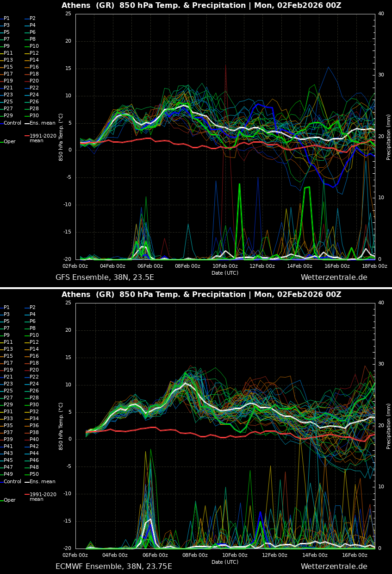Click the GFS chart title for Athens
The image size is (392, 574).
click(201, 6)
